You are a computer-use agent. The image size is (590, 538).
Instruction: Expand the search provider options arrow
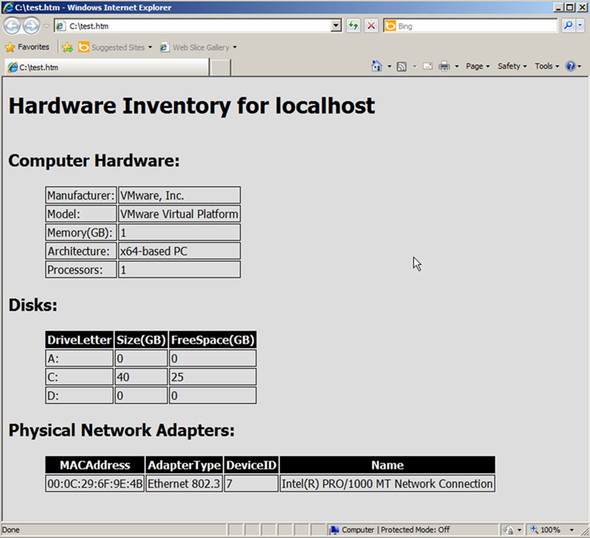580,26
